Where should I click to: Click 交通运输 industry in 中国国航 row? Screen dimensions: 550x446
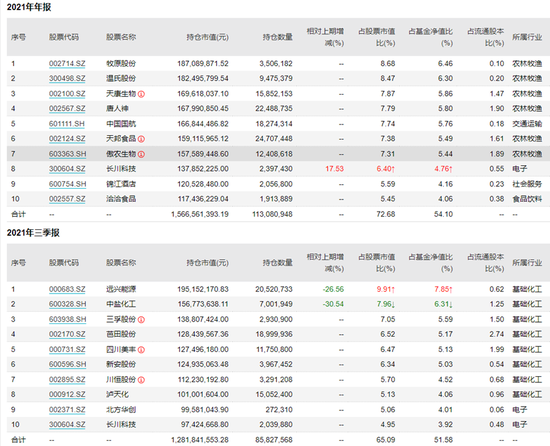[527, 124]
